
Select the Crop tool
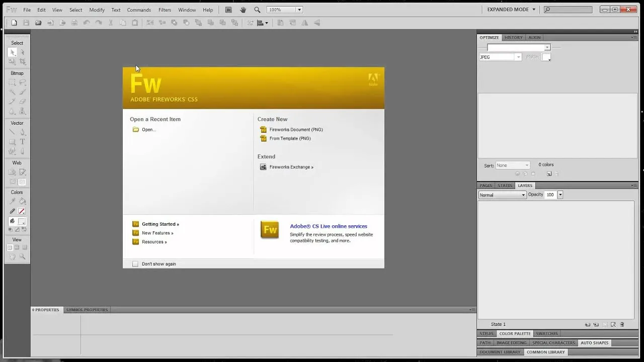point(22,61)
